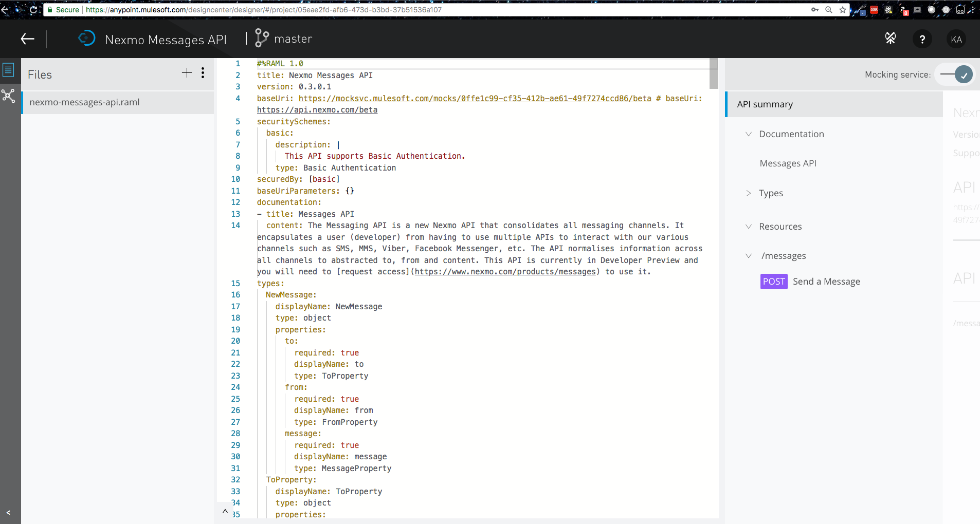Open the KA user account menu

[x=956, y=39]
